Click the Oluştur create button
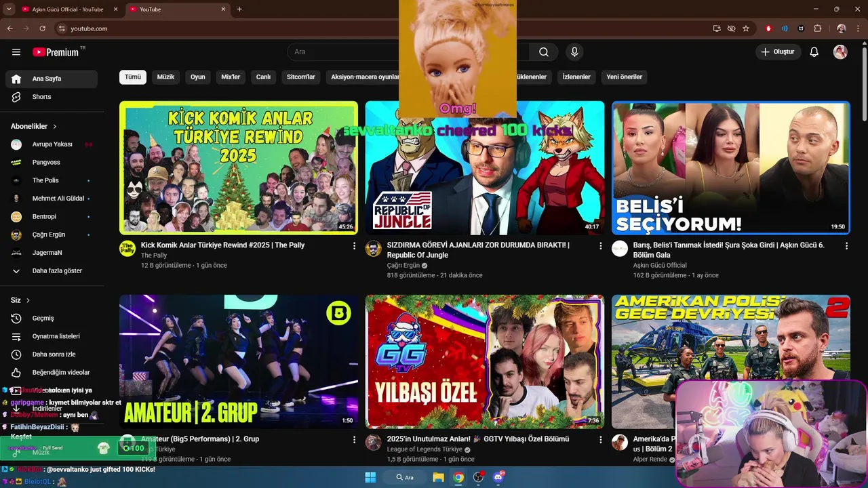This screenshot has height=488, width=868. [778, 52]
